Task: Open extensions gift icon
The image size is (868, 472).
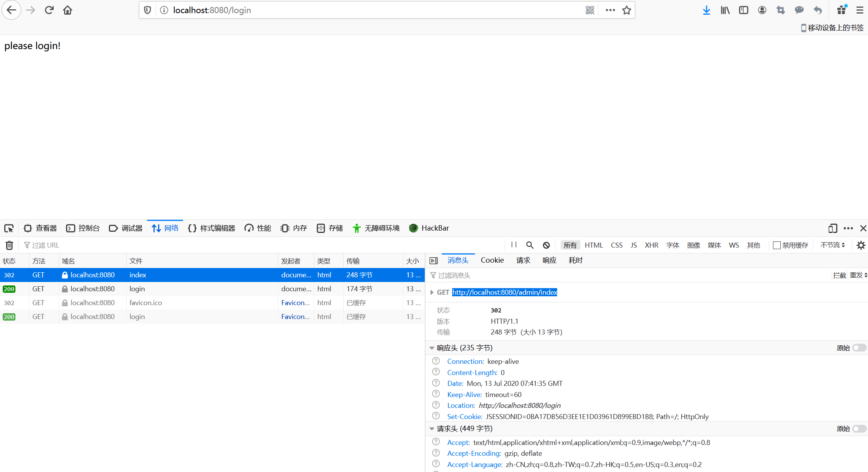Action: pyautogui.click(x=842, y=10)
